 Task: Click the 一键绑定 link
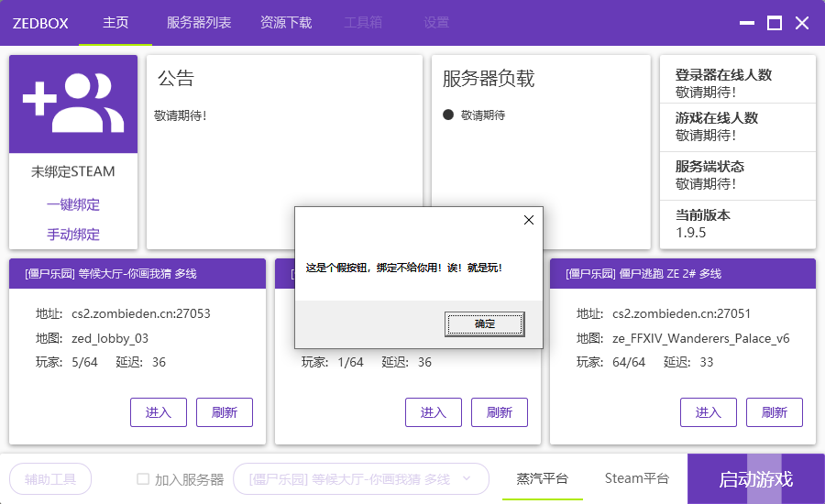coord(73,204)
